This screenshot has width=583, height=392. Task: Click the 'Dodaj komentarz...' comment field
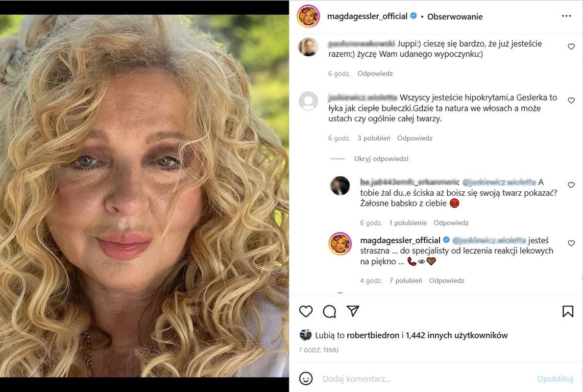click(421, 379)
